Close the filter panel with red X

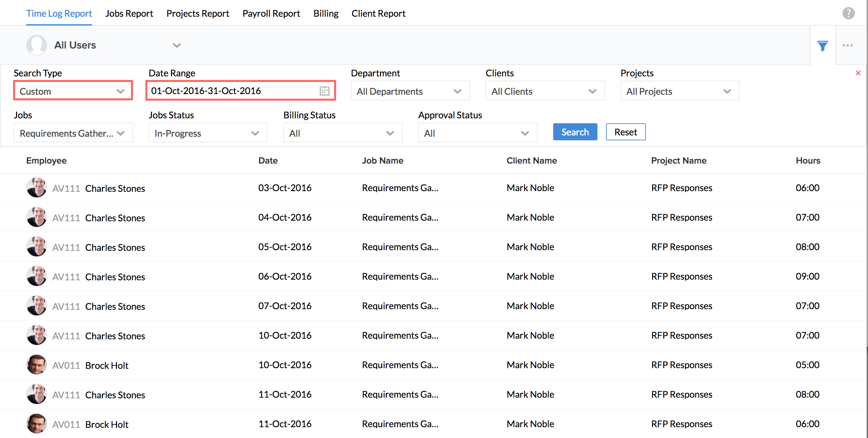pyautogui.click(x=858, y=73)
